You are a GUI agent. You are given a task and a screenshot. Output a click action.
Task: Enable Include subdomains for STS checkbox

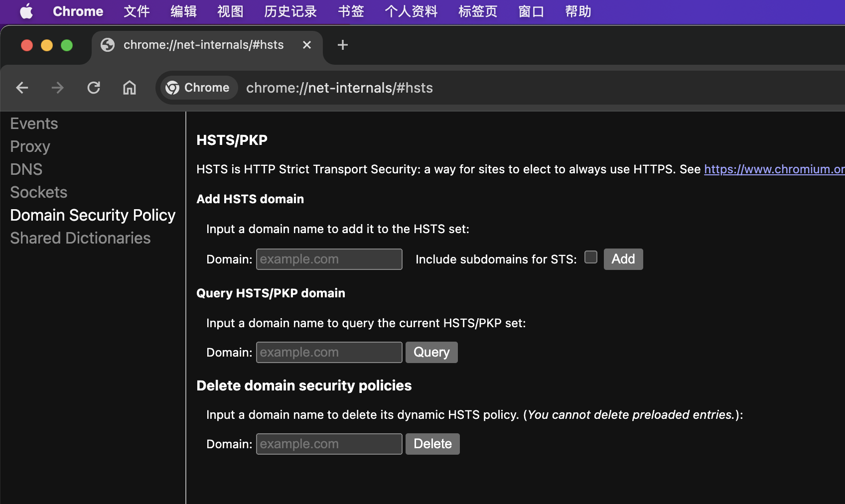click(x=591, y=257)
